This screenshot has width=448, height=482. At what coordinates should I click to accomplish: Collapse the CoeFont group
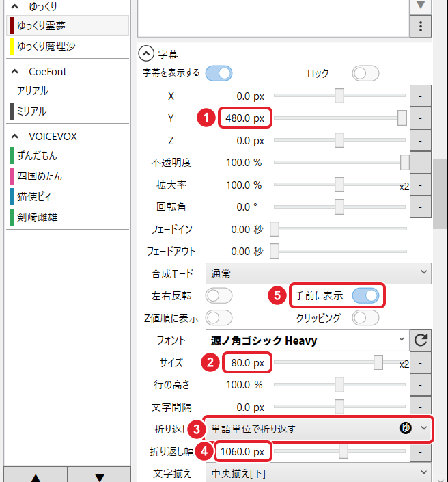point(15,72)
